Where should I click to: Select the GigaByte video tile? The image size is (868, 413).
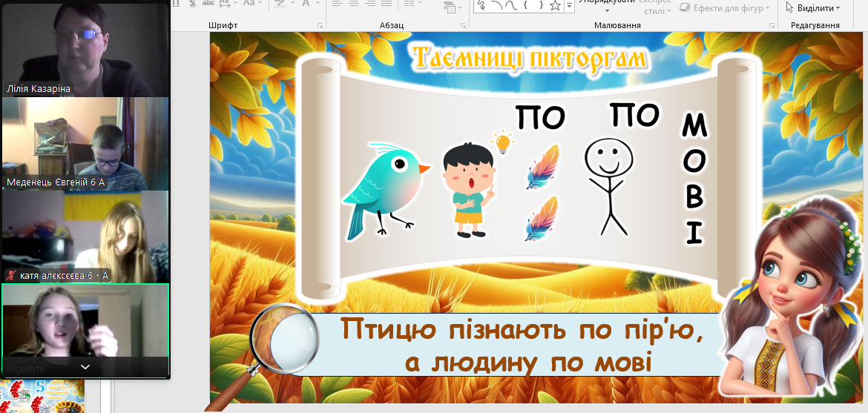85,331
